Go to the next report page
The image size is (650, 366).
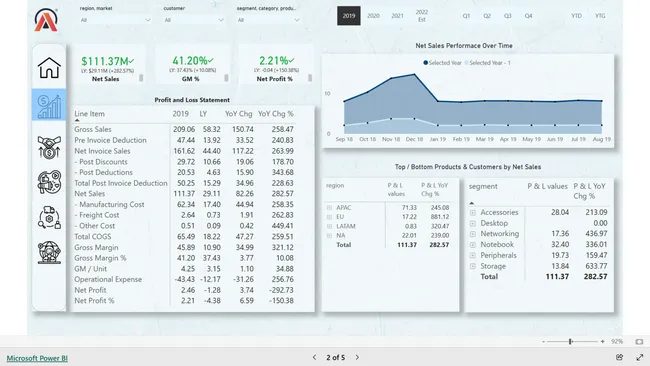357,357
